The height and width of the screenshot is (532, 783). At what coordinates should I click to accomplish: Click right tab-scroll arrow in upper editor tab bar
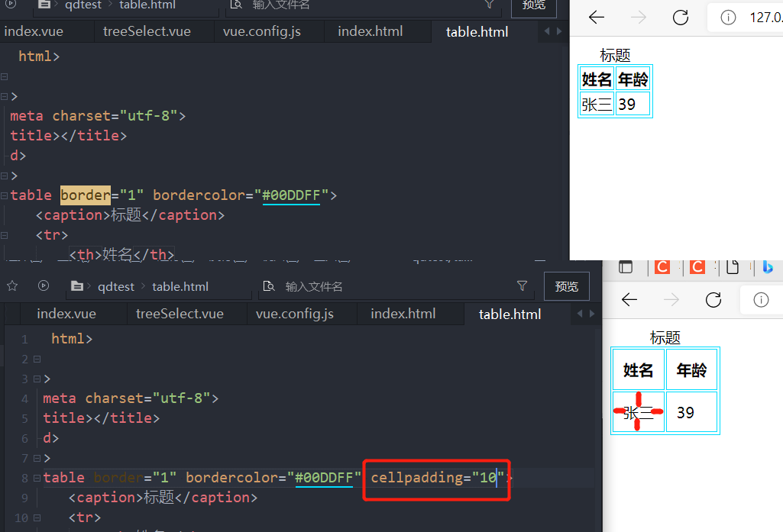click(x=558, y=31)
